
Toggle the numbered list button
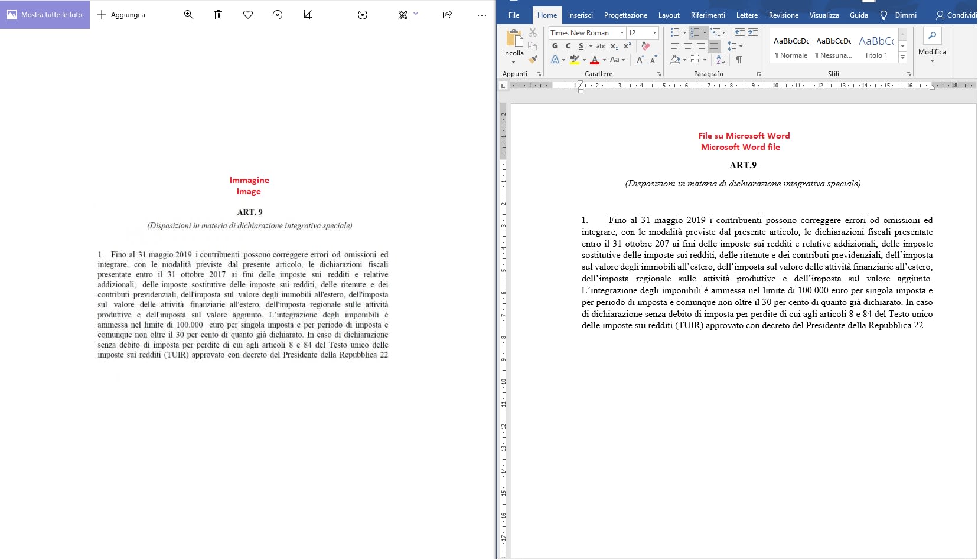(695, 32)
